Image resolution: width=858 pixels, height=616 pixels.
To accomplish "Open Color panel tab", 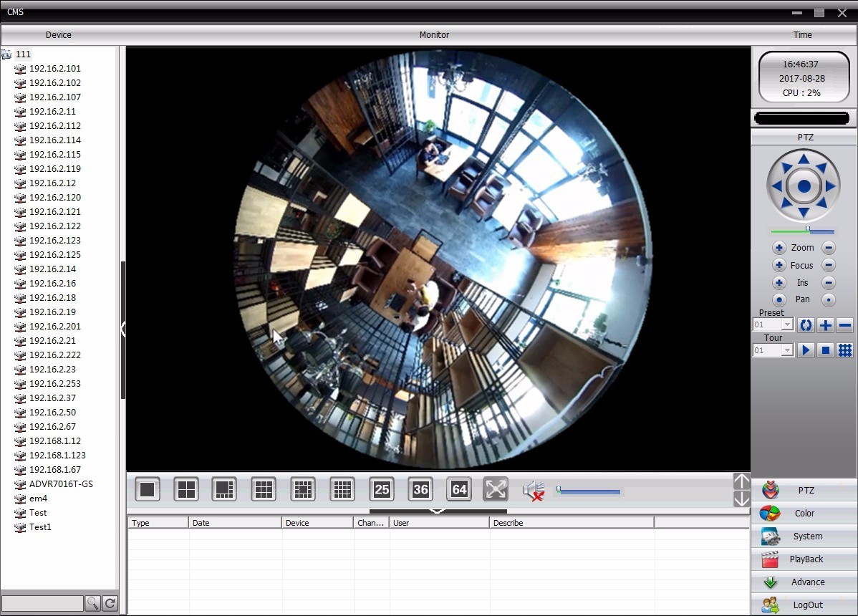I will pos(804,513).
